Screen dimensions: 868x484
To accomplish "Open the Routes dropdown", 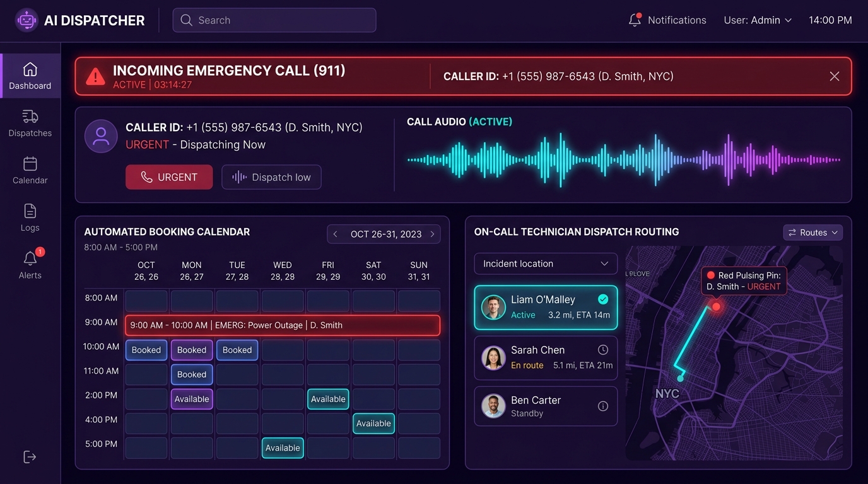I will click(x=813, y=233).
